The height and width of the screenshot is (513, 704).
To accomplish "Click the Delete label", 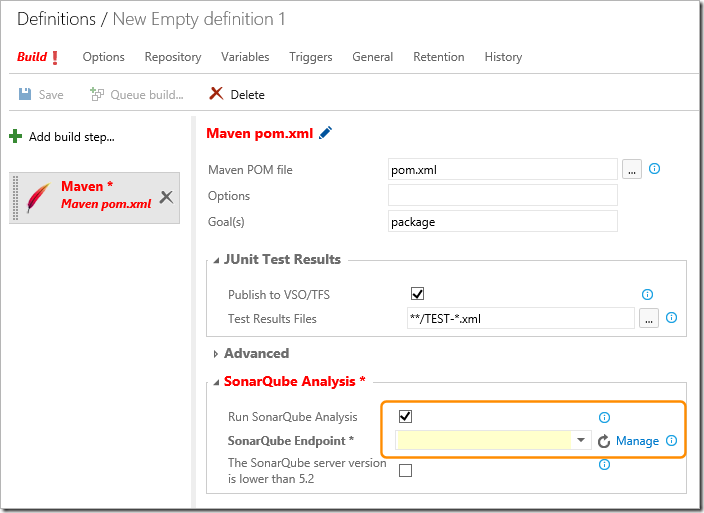I will pos(247,95).
